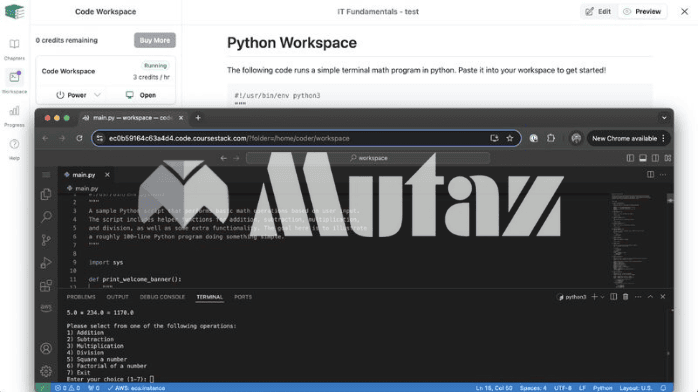Switch to the TERMINAL panel tab
Screen dimensions: 698x392
click(x=210, y=297)
